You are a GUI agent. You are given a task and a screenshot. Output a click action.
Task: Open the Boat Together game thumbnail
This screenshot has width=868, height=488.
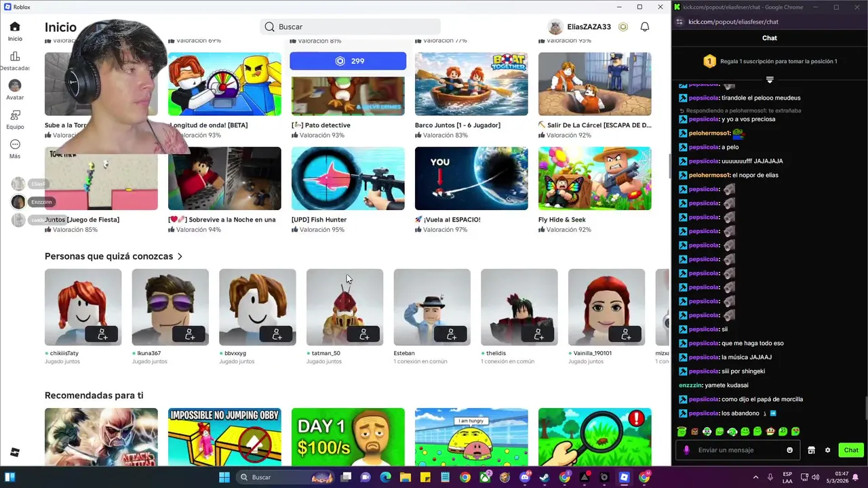click(471, 84)
